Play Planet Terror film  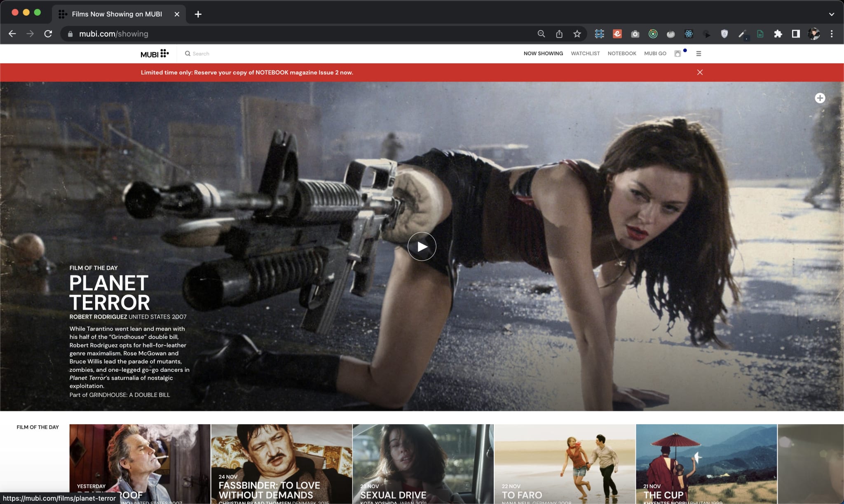click(x=422, y=246)
